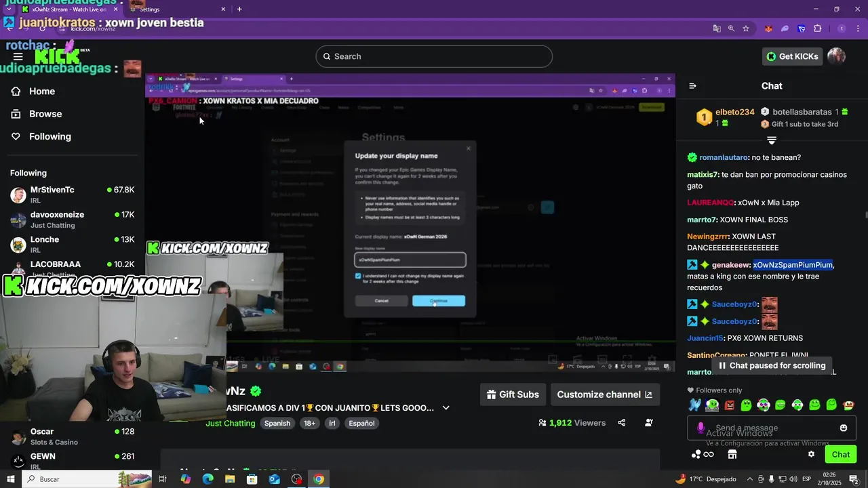
Task: Open Microsoft Store from taskbar
Action: [252, 479]
